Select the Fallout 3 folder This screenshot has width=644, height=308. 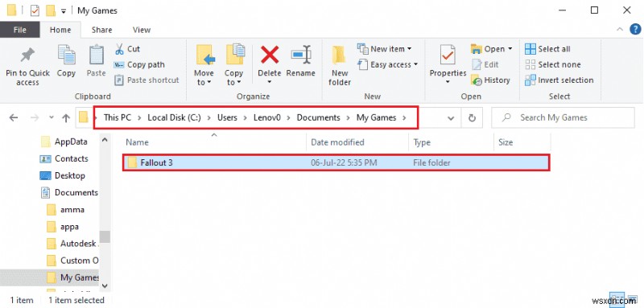click(336, 162)
